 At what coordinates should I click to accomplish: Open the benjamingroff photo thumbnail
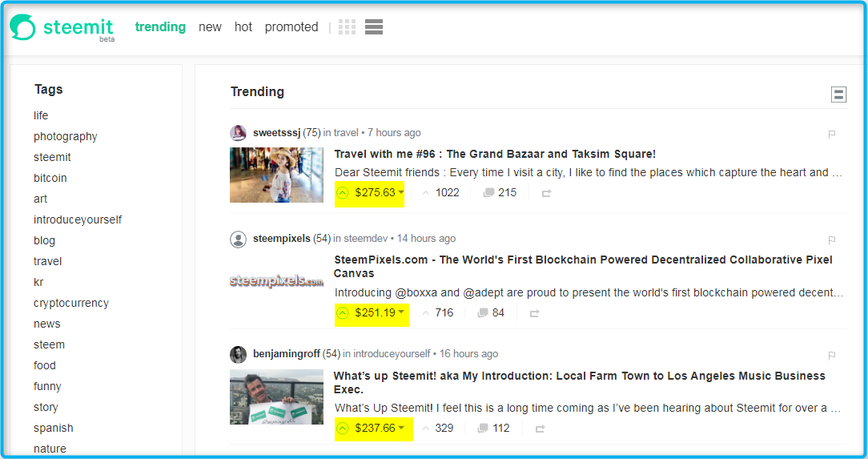click(x=277, y=397)
